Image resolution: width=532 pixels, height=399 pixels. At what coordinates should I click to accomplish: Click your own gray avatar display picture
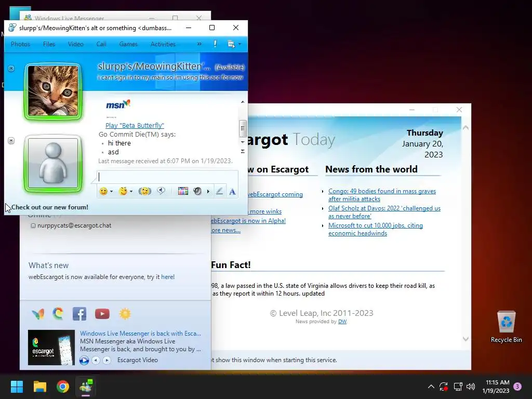pyautogui.click(x=53, y=163)
